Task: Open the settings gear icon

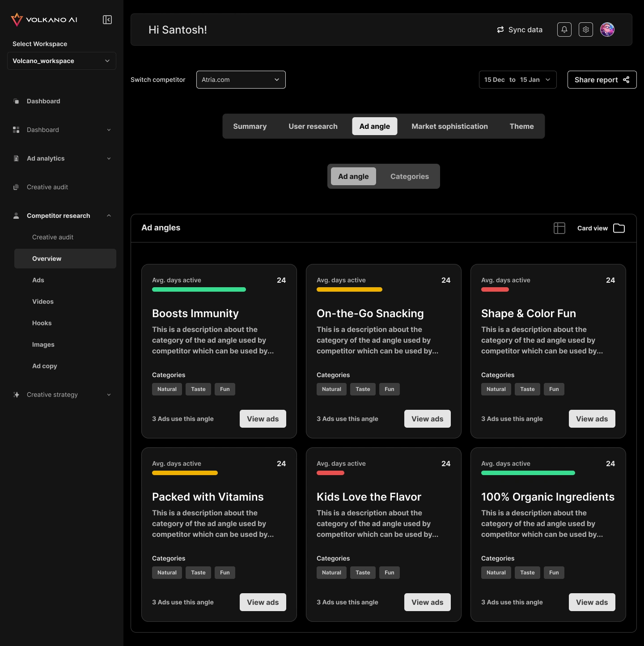Action: click(586, 30)
